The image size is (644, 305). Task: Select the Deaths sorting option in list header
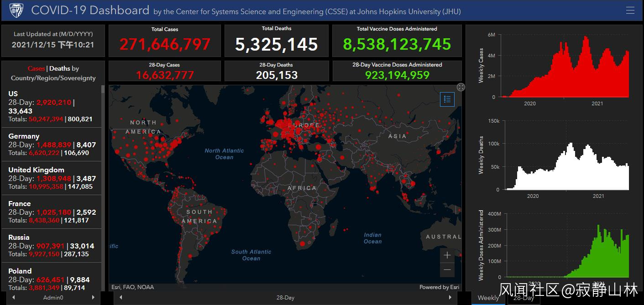(x=59, y=68)
